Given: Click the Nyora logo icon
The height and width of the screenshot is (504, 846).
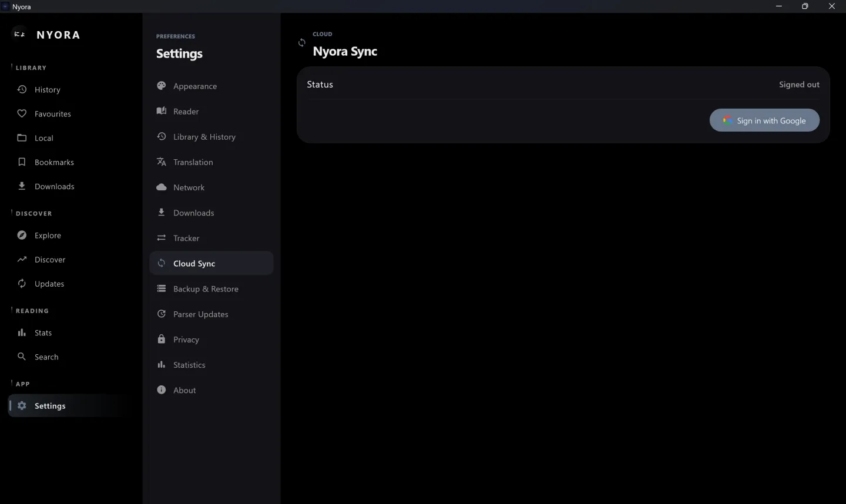Looking at the screenshot, I should pyautogui.click(x=19, y=34).
